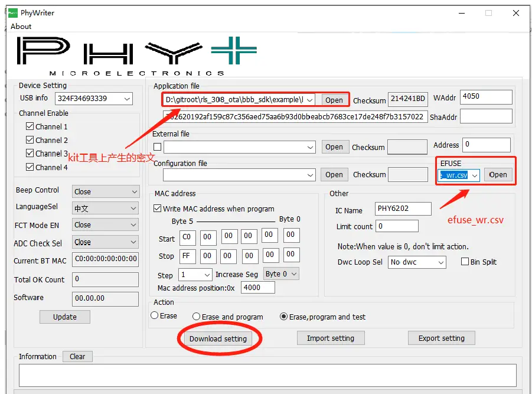Screen dimensions: 532x394
Task: Enable the Channel 4 checkbox
Action: tap(30, 167)
